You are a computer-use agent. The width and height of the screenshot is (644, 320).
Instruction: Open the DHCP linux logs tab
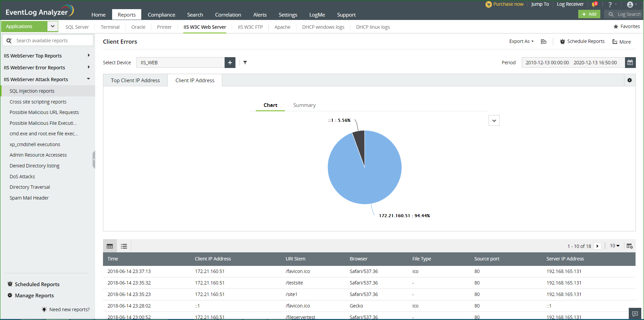[x=373, y=27]
